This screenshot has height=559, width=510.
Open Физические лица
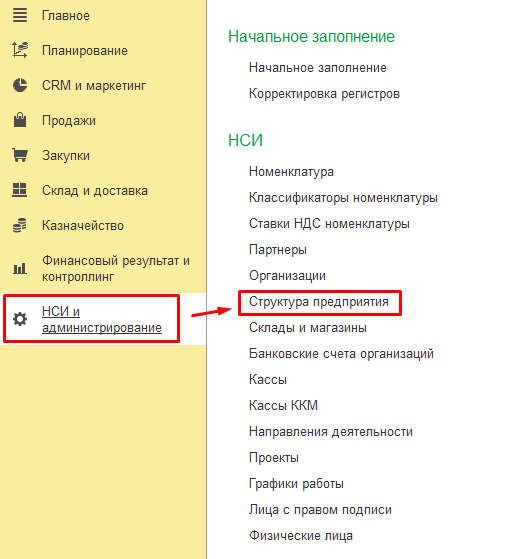click(x=301, y=535)
